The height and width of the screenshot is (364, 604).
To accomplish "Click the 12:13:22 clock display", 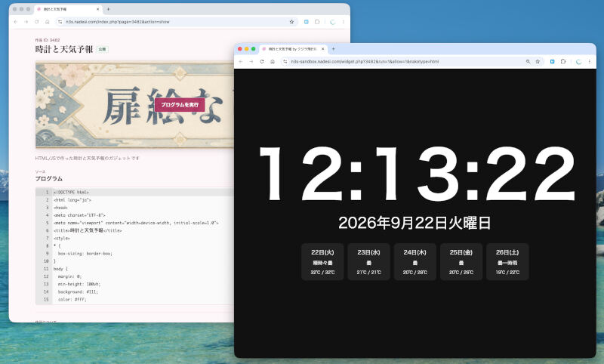I will (418, 174).
